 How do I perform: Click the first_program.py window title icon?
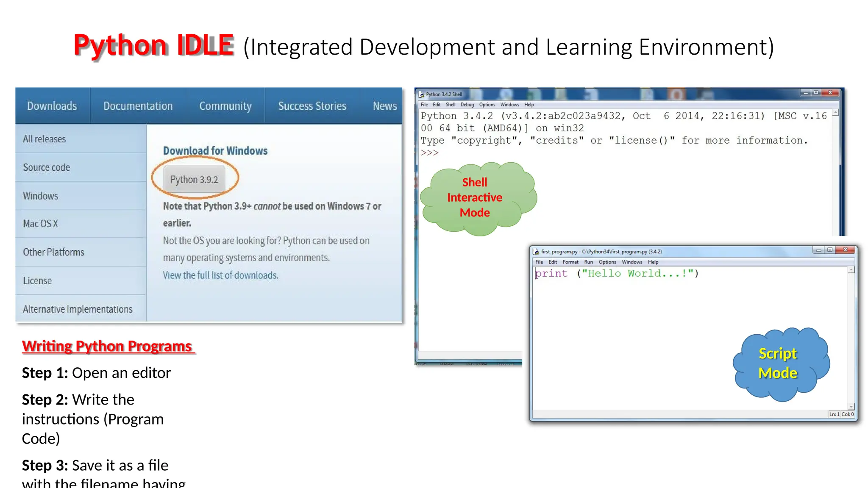(x=536, y=252)
